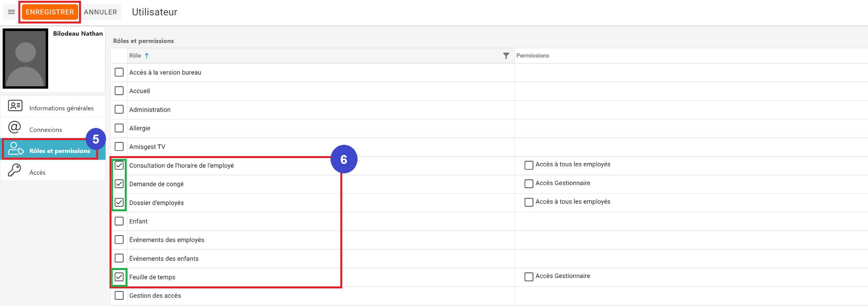Click the Permissions column header
This screenshot has width=868, height=306.
(x=532, y=56)
